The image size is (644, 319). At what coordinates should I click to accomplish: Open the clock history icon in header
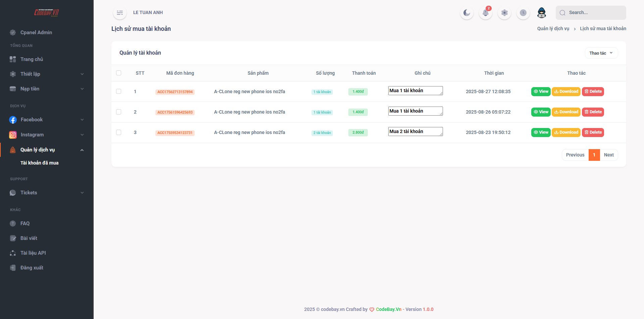click(x=523, y=13)
